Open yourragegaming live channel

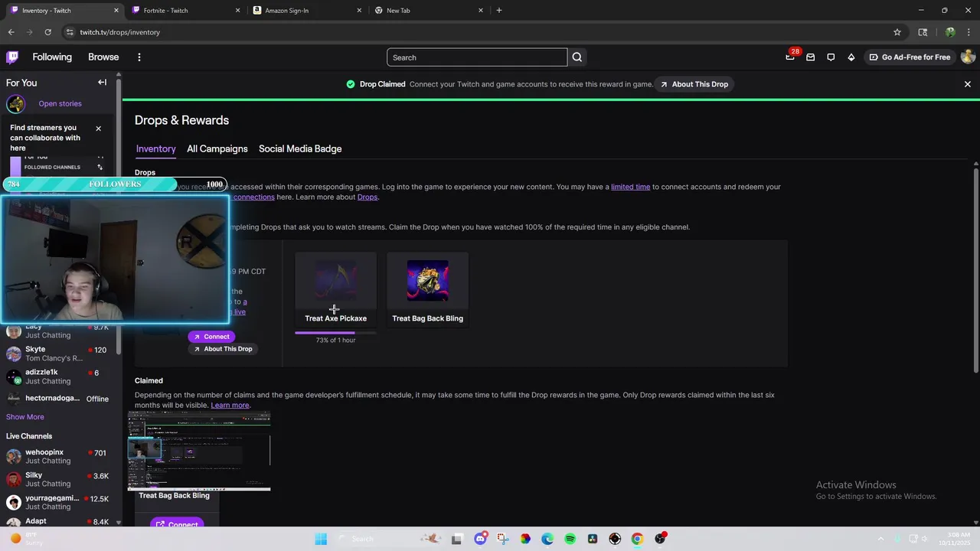click(60, 502)
